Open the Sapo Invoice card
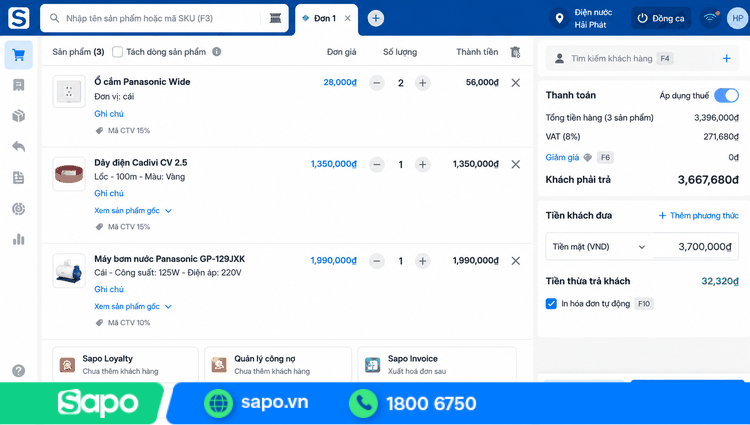Viewport: 750px width, 425px height. point(437,364)
